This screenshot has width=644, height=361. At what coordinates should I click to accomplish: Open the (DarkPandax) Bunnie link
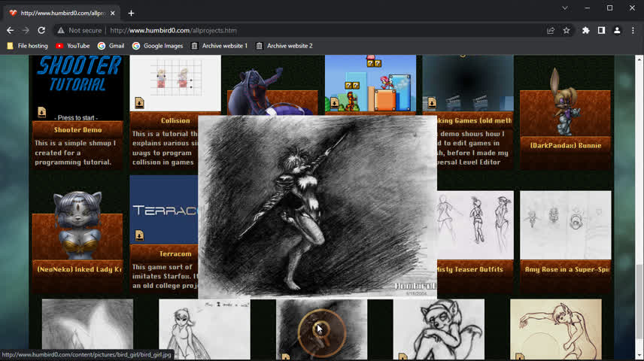point(565,145)
